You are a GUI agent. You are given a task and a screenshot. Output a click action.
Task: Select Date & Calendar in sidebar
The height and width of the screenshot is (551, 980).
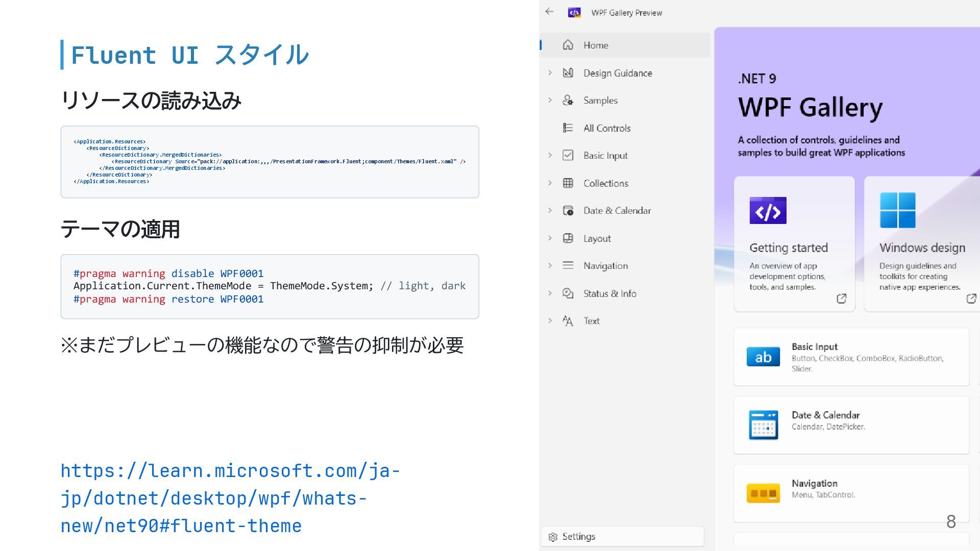coord(617,211)
